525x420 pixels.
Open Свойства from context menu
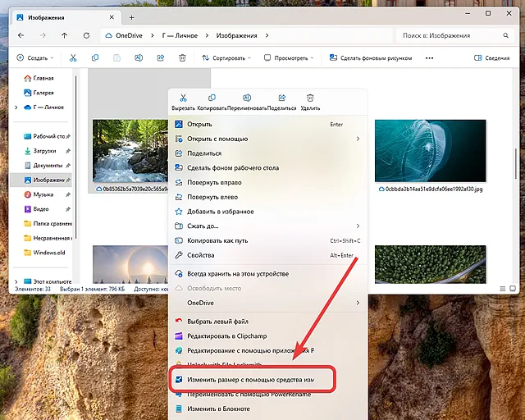click(268, 255)
